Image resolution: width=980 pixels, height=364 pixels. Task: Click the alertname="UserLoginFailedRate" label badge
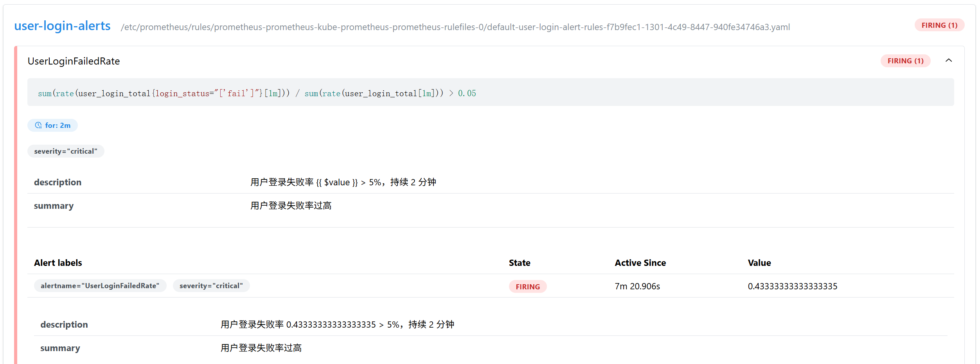[x=100, y=286]
